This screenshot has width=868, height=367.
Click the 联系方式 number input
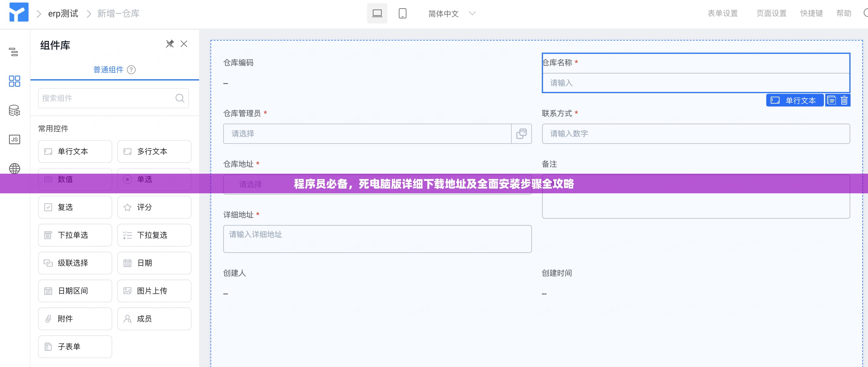(696, 134)
